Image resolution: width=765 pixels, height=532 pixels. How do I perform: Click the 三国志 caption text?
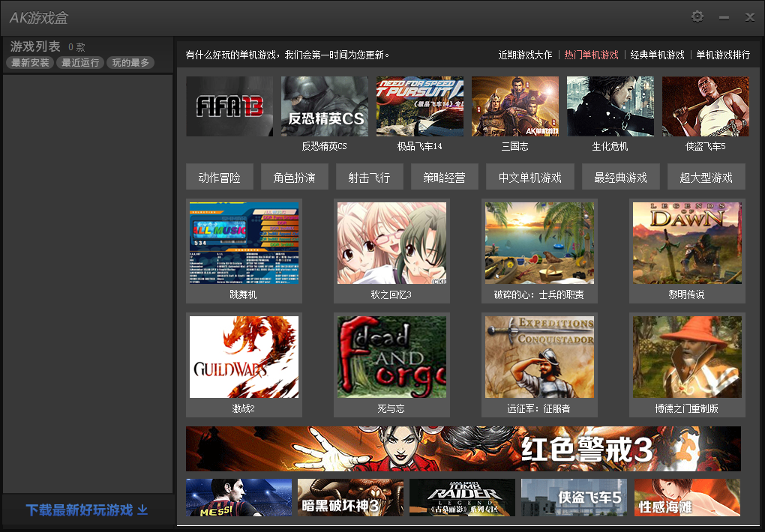click(514, 146)
